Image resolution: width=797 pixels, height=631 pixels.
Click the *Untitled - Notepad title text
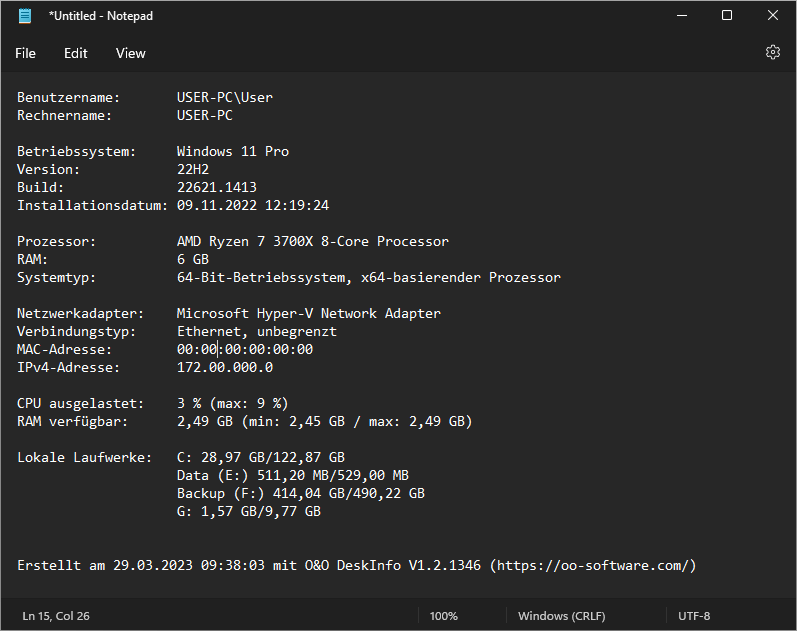pyautogui.click(x=101, y=16)
